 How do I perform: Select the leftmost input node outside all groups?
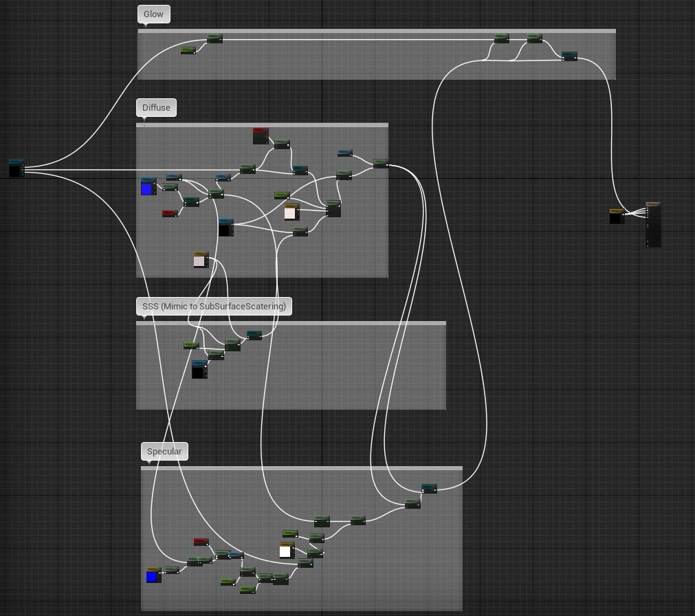pyautogui.click(x=16, y=168)
